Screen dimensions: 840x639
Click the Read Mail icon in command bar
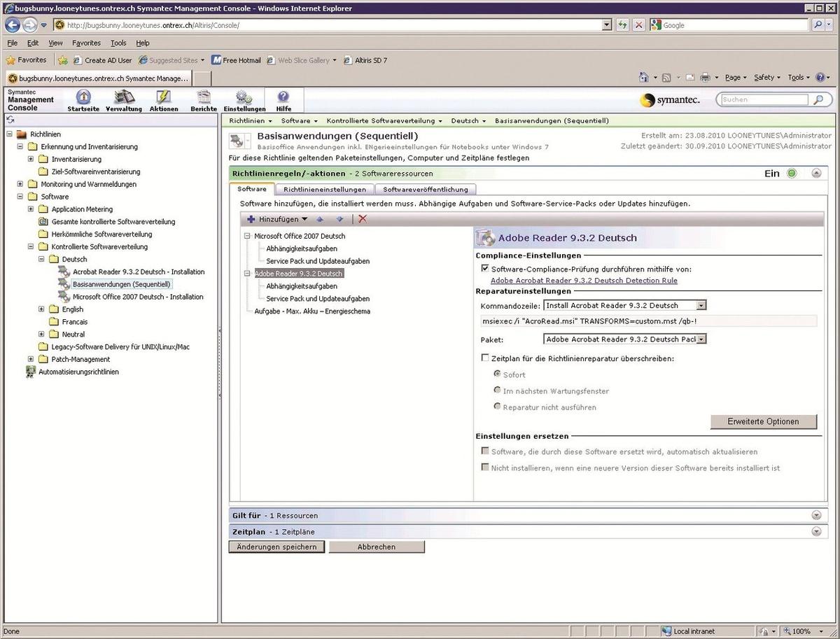tap(689, 78)
